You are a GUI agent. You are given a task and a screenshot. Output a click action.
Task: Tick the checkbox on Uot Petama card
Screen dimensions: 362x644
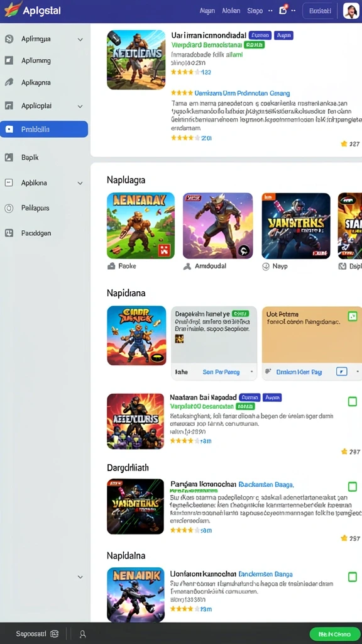pyautogui.click(x=352, y=316)
